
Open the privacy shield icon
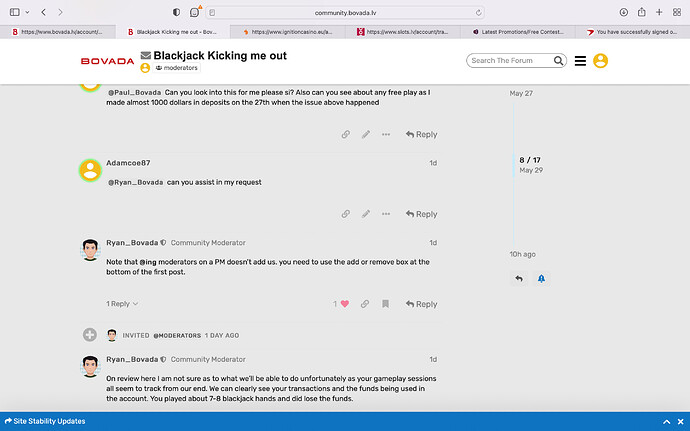coord(176,12)
